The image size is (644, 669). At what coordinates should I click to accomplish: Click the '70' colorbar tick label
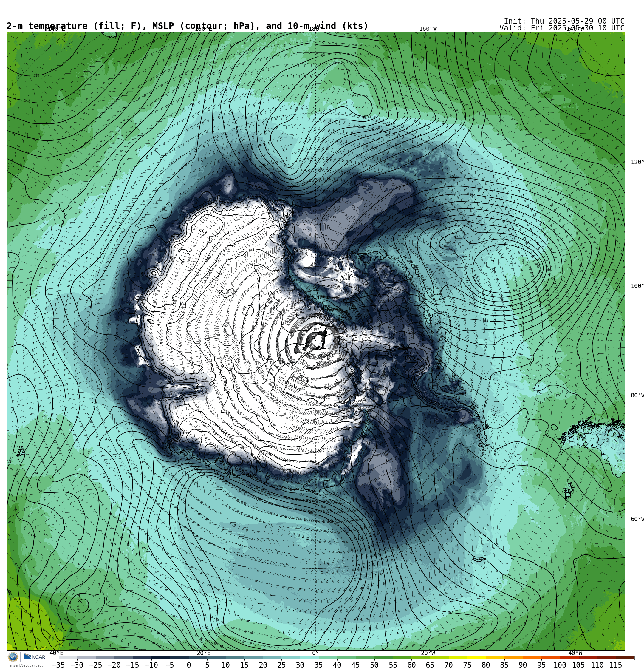(448, 665)
